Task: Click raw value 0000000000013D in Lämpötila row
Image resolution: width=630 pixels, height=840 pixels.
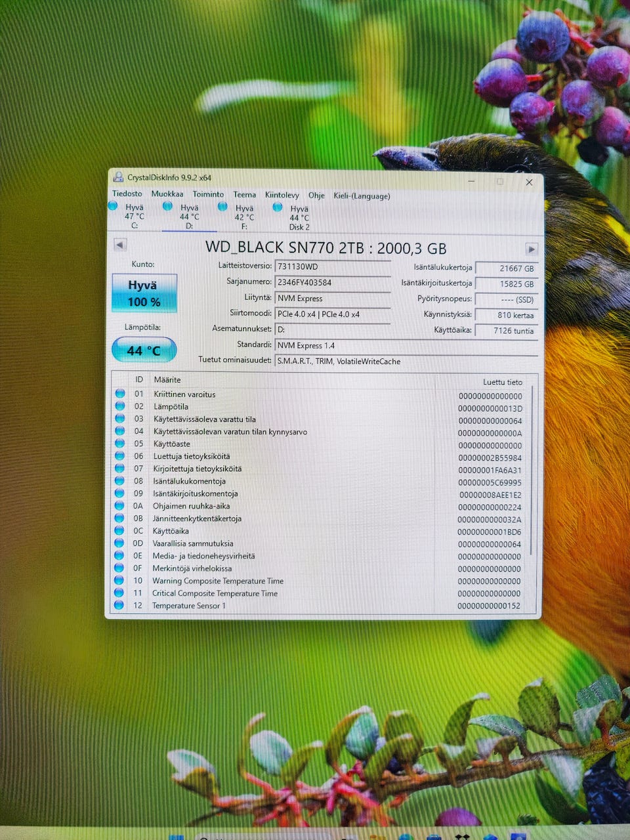Action: [x=490, y=409]
